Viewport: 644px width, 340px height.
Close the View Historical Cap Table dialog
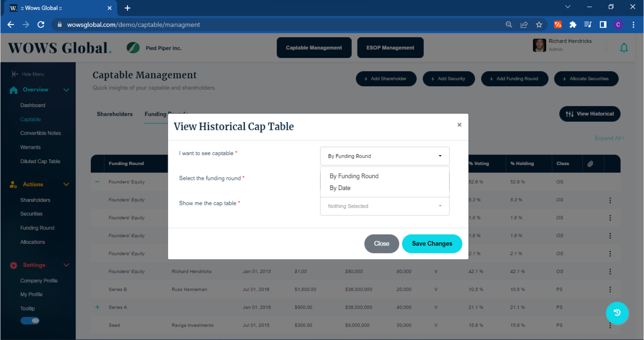tap(459, 125)
